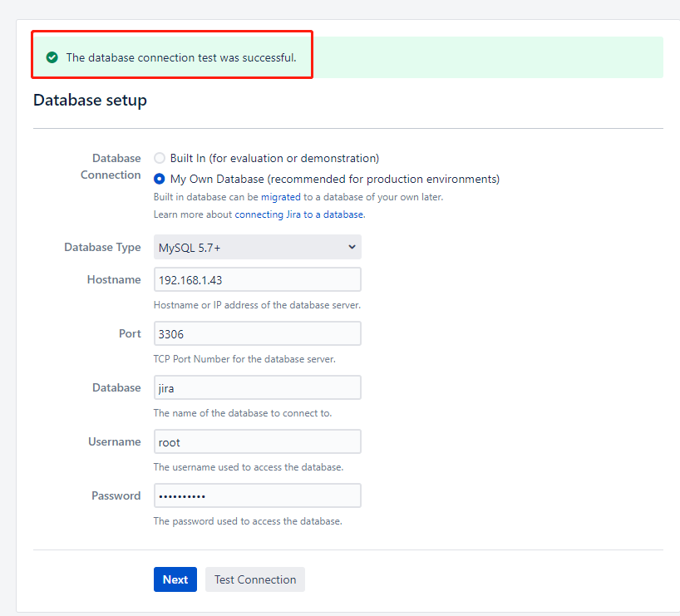
Task: Click the Database name input field
Action: [x=257, y=387]
